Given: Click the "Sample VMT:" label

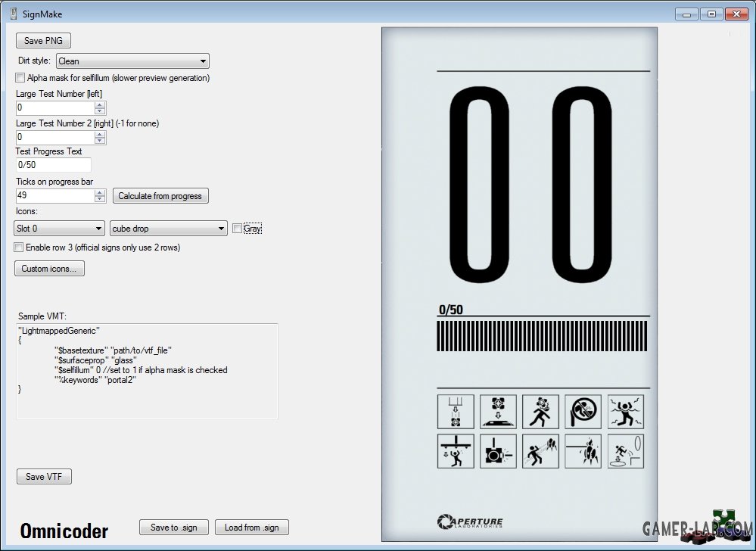Looking at the screenshot, I should (x=42, y=316).
